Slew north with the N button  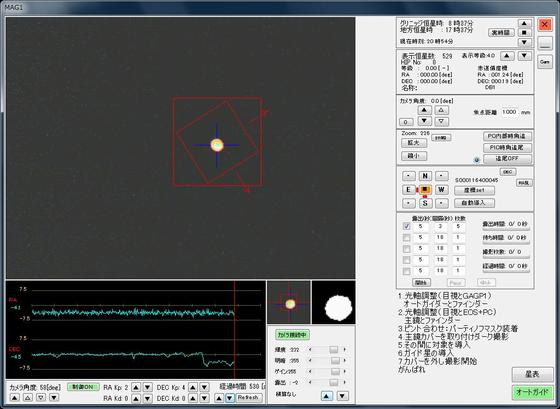[425, 176]
